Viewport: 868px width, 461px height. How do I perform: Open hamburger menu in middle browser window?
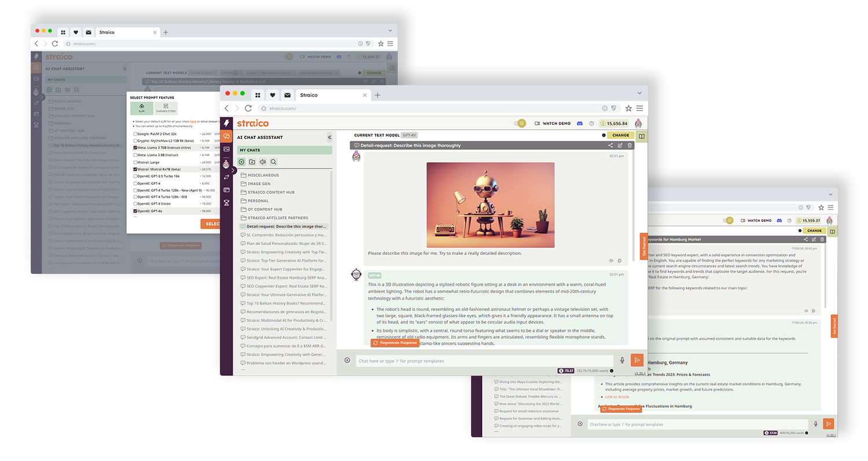[639, 108]
